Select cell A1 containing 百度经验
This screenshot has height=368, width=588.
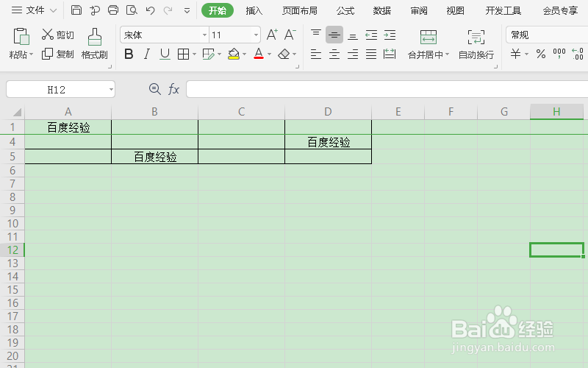[68, 127]
